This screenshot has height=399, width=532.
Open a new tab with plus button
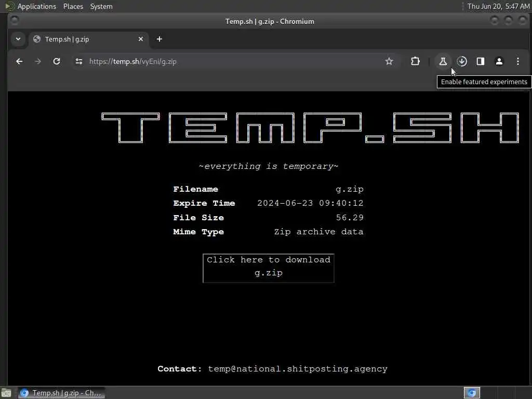coord(159,39)
